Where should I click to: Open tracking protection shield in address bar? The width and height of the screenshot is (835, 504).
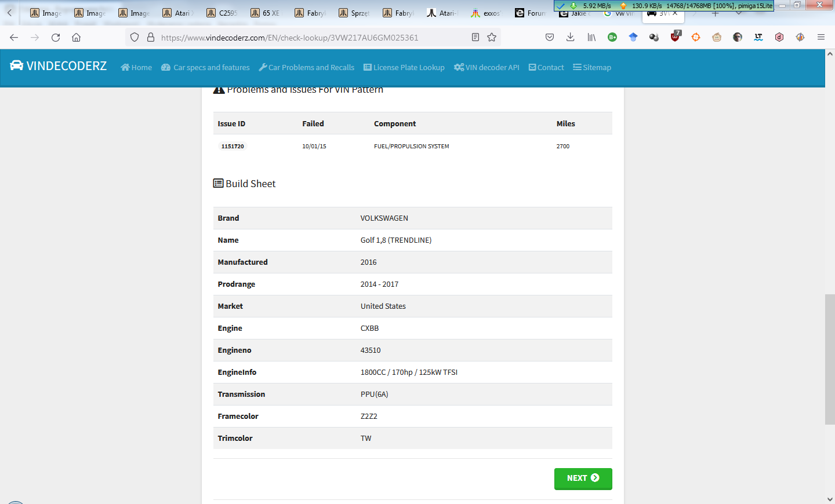click(x=135, y=38)
